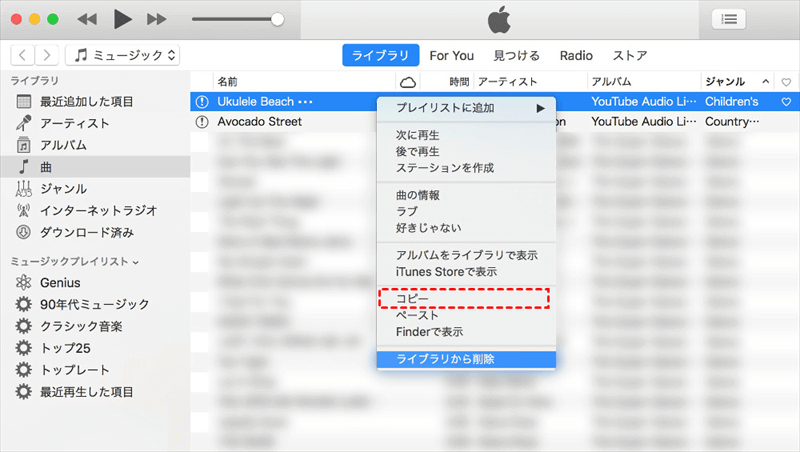The width and height of the screenshot is (800, 452).
Task: Click the warning icon beside Avocado Street
Action: 202,122
